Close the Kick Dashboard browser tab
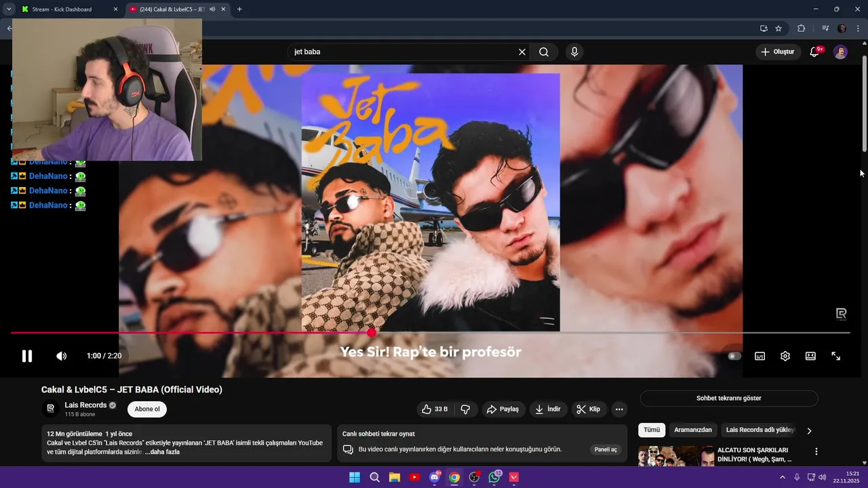Screen dimensions: 868x488 coord(115,9)
